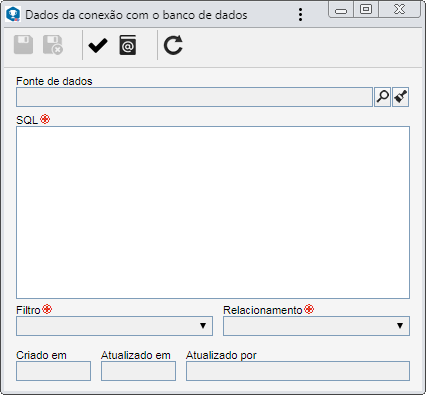Screen dimensions: 426x395
Task: Open the address book @ icon
Action: click(x=128, y=45)
